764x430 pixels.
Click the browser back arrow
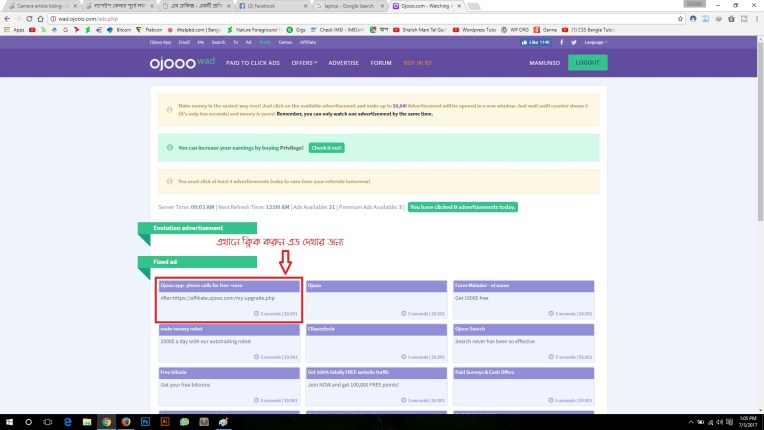click(x=7, y=18)
